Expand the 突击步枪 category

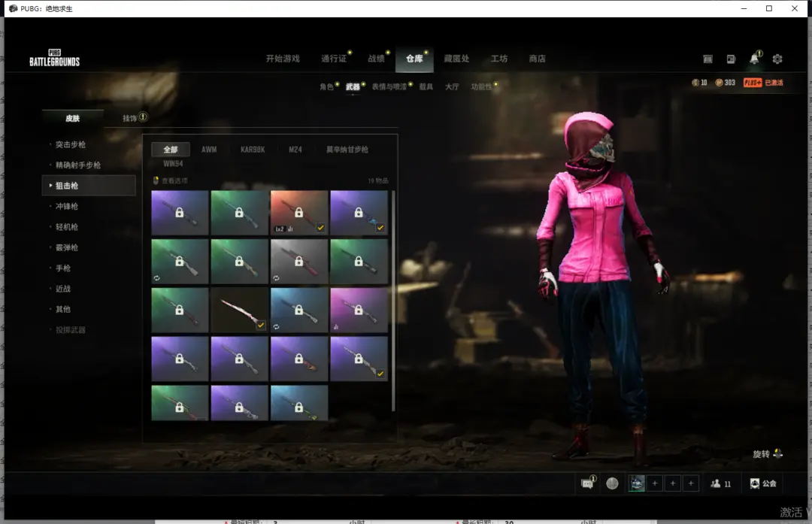(71, 144)
